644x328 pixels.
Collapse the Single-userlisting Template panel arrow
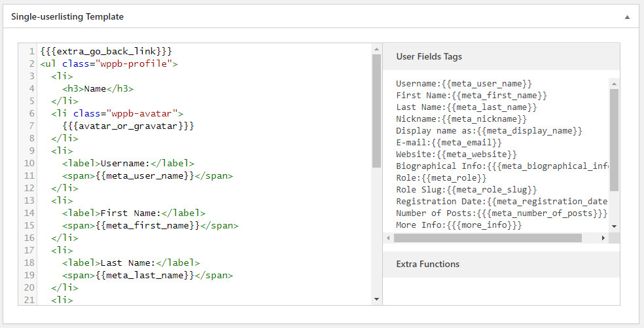click(627, 17)
